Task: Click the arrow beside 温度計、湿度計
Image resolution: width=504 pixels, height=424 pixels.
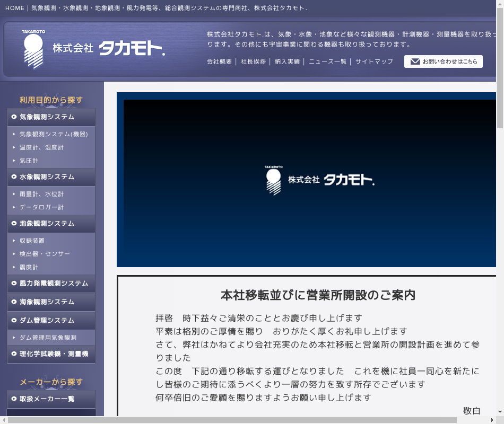Action: point(14,147)
